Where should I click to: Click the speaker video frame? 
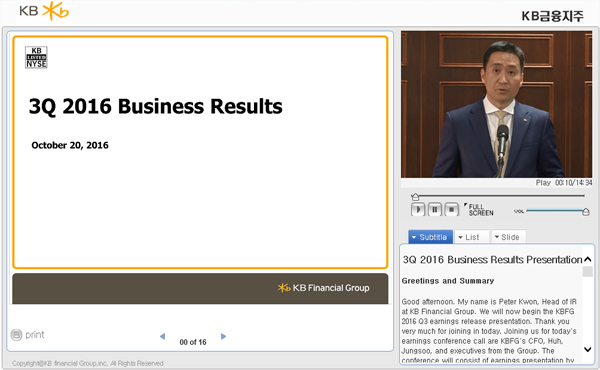[x=496, y=104]
